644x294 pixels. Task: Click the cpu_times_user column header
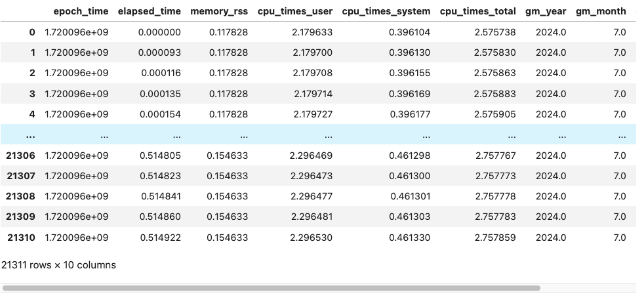point(295,12)
